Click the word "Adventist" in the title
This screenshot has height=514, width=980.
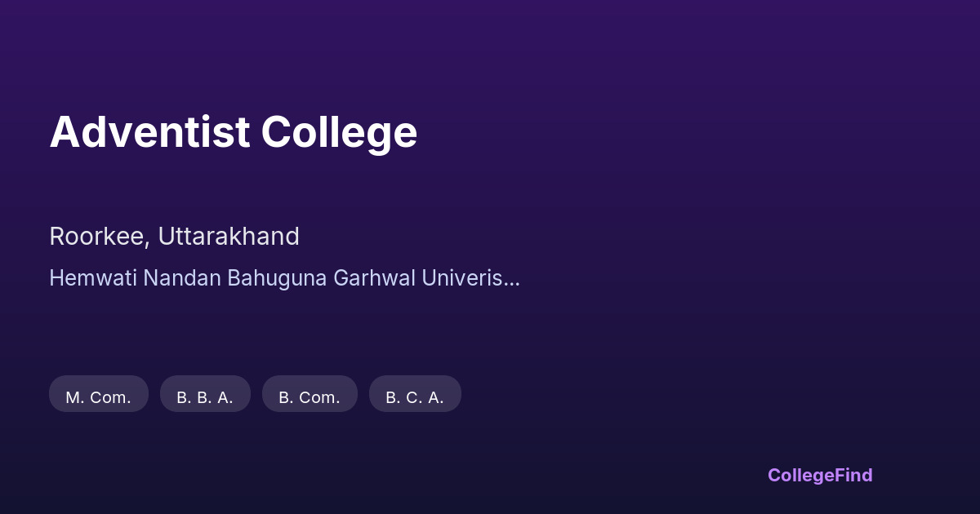click(149, 131)
